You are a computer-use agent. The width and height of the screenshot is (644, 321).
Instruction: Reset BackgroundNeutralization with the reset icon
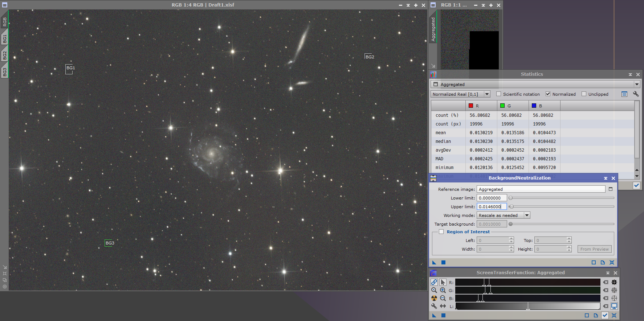612,263
